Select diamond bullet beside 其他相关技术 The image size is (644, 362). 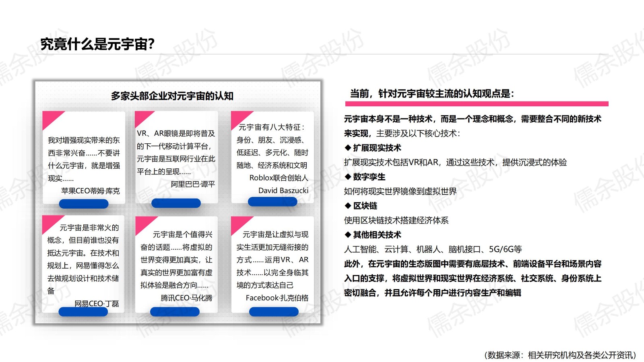tap(348, 235)
